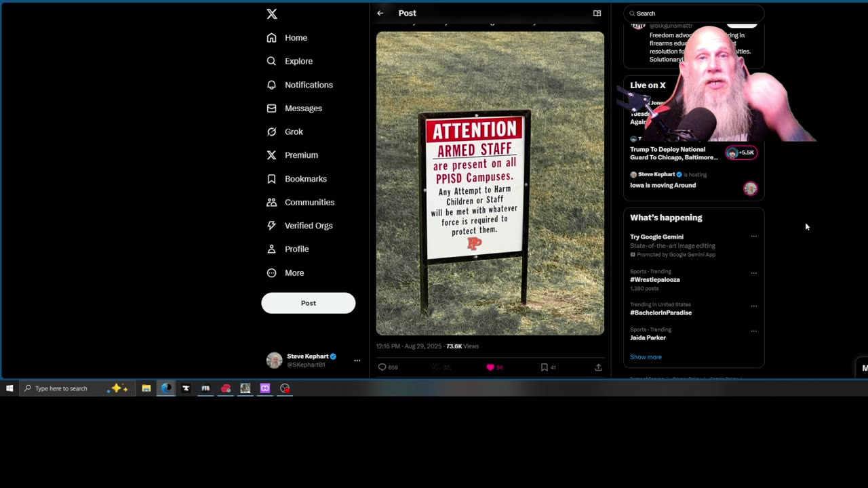
Task: Open the Steve Kephart account menu dots
Action: (357, 361)
